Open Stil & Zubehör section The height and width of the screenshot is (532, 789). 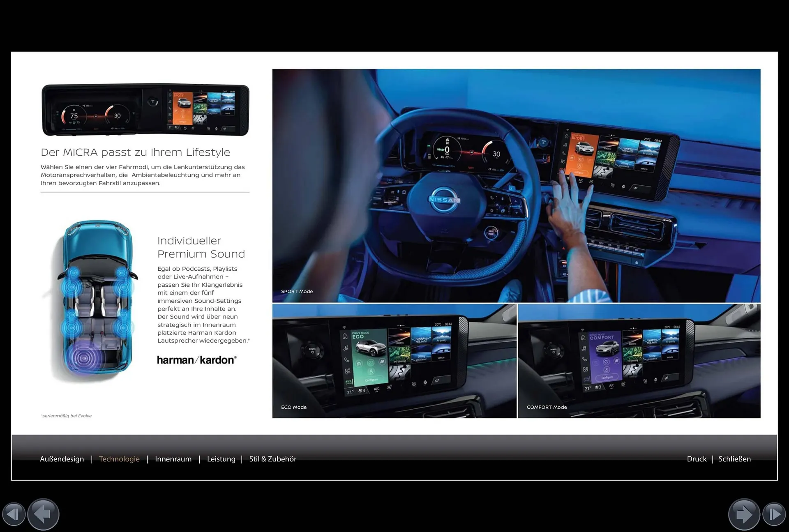coord(272,459)
